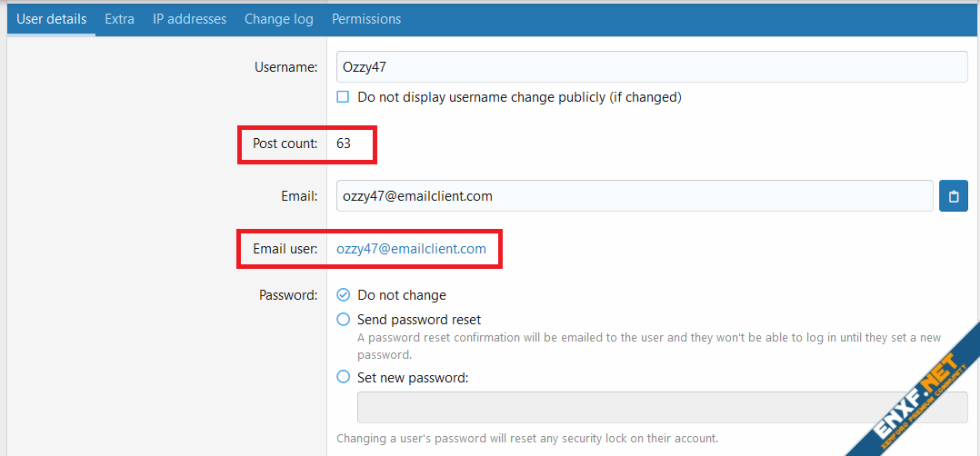Viewport: 980px width, 456px height.
Task: Switch to the User details tab
Action: point(52,19)
